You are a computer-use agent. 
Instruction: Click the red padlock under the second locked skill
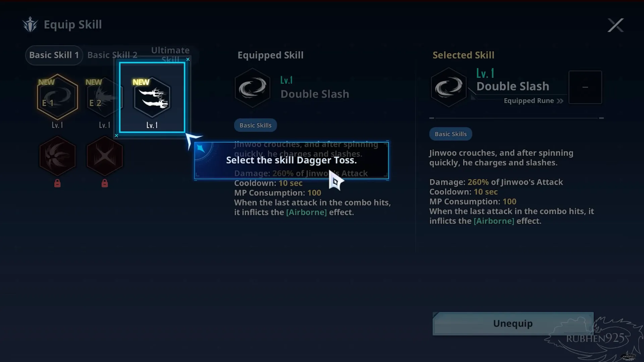point(105,183)
